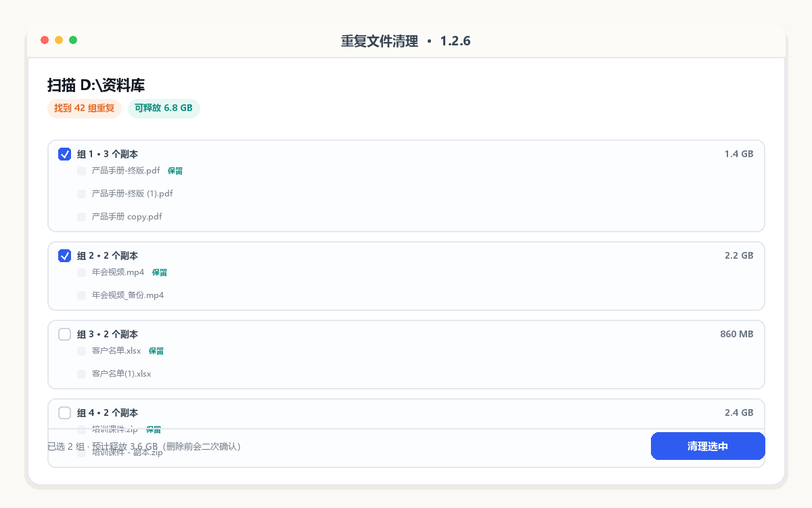Uncheck the 组 2 group checkbox
812x508 pixels.
click(65, 255)
